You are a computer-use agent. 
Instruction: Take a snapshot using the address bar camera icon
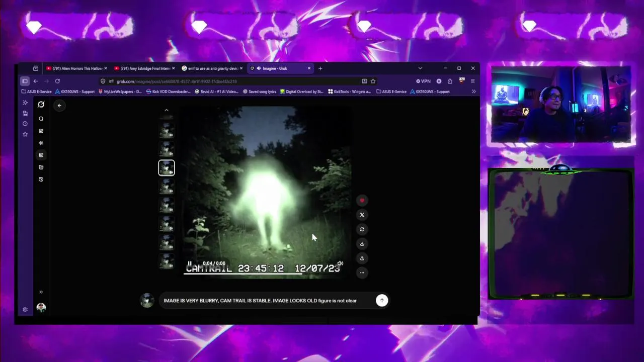tap(364, 81)
